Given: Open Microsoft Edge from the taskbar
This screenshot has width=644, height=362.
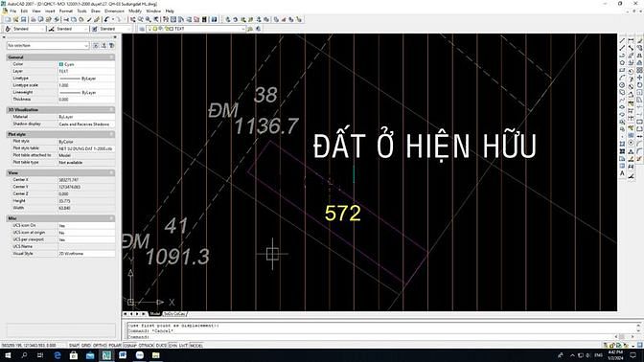Looking at the screenshot, I should click(x=57, y=355).
